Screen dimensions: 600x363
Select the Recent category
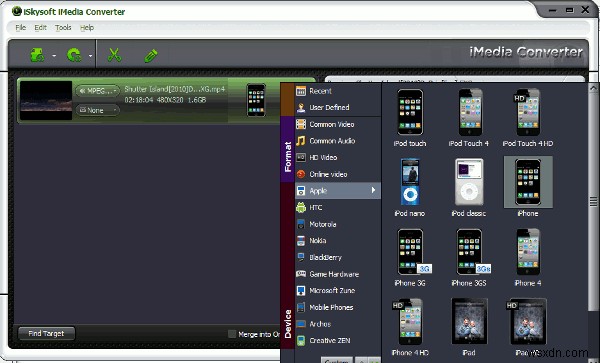coord(338,91)
